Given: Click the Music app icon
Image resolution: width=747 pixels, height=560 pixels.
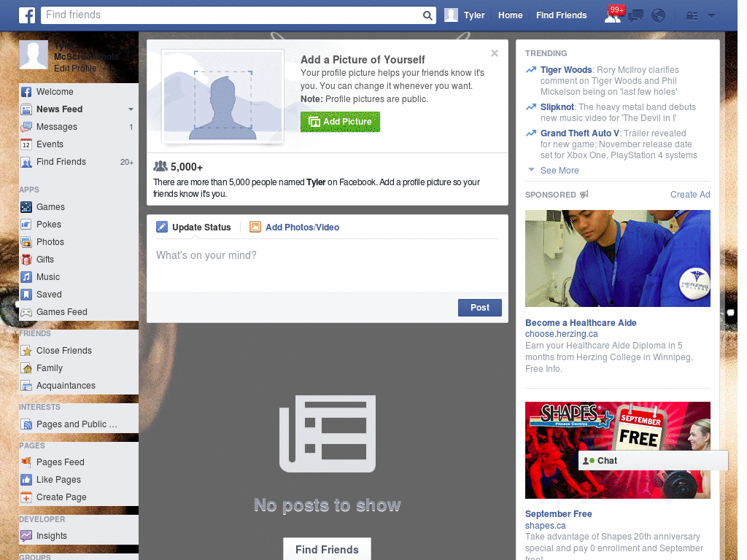Looking at the screenshot, I should tap(26, 277).
